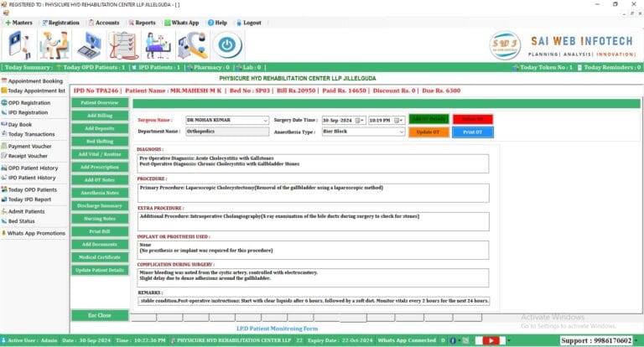This screenshot has width=644, height=347.
Task: Open Patient Overview panel
Action: (100, 102)
